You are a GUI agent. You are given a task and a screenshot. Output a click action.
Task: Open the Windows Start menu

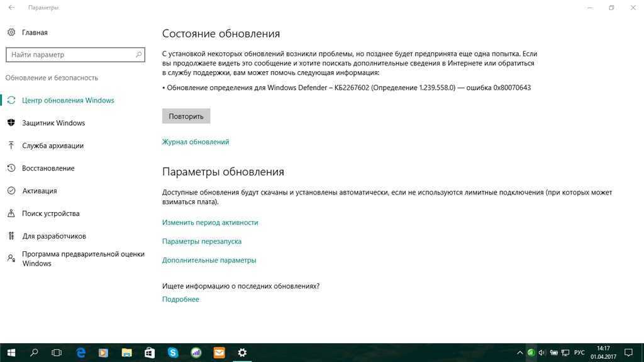11,353
